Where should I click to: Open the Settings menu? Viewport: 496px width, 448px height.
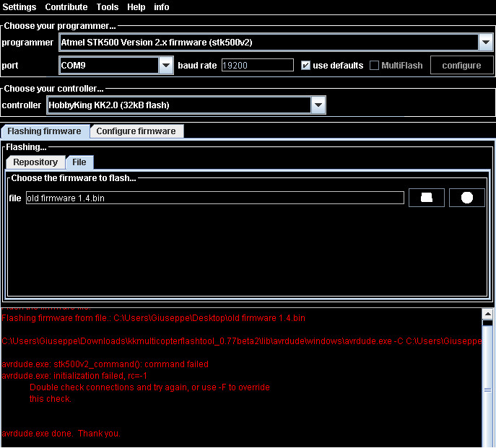point(19,7)
